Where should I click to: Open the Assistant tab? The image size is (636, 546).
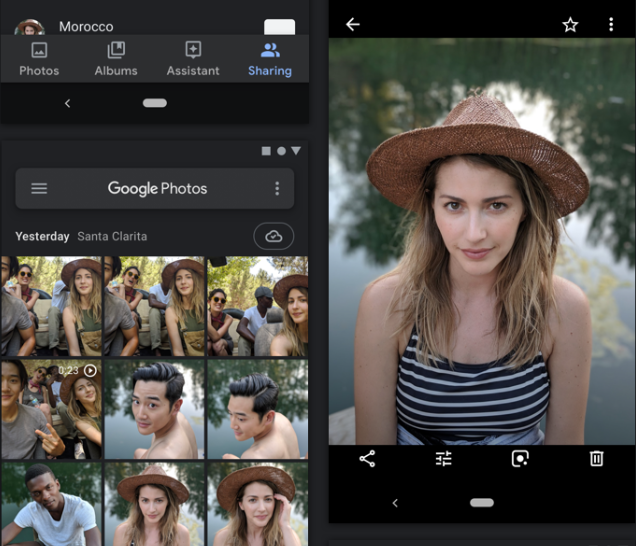[x=193, y=59]
